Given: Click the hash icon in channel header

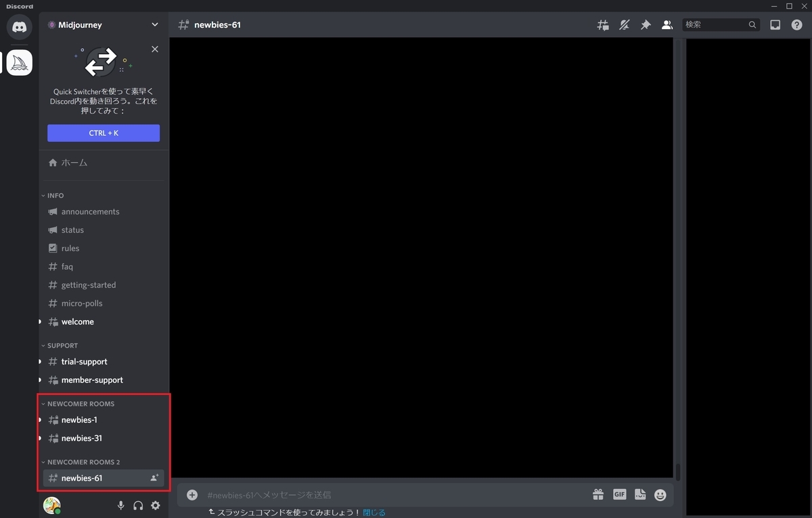Looking at the screenshot, I should (183, 25).
